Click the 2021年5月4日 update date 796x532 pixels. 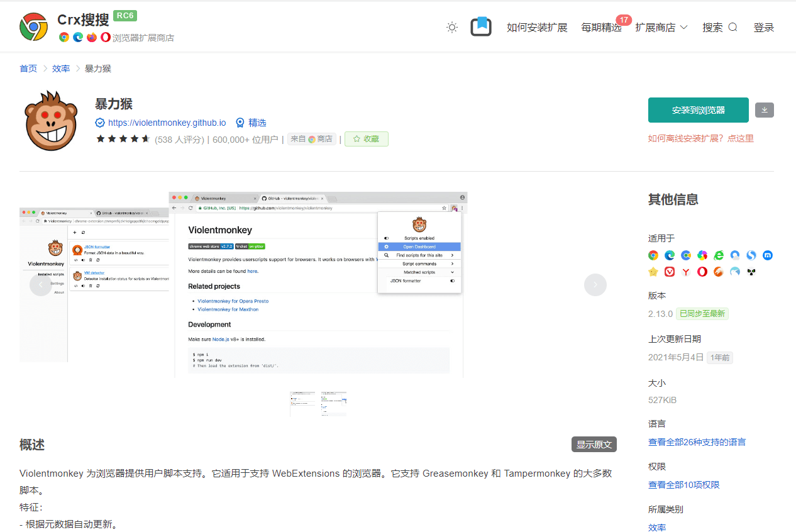point(676,357)
